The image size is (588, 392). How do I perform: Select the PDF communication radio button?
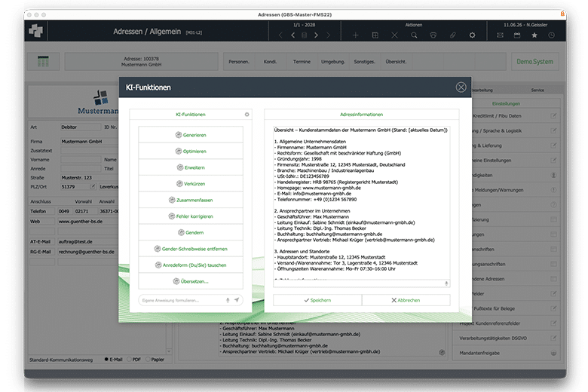tap(129, 360)
